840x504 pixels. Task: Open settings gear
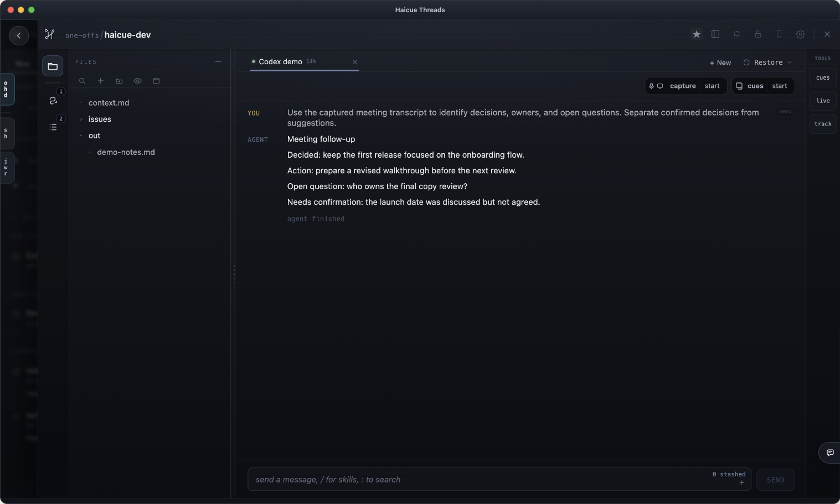pos(800,34)
